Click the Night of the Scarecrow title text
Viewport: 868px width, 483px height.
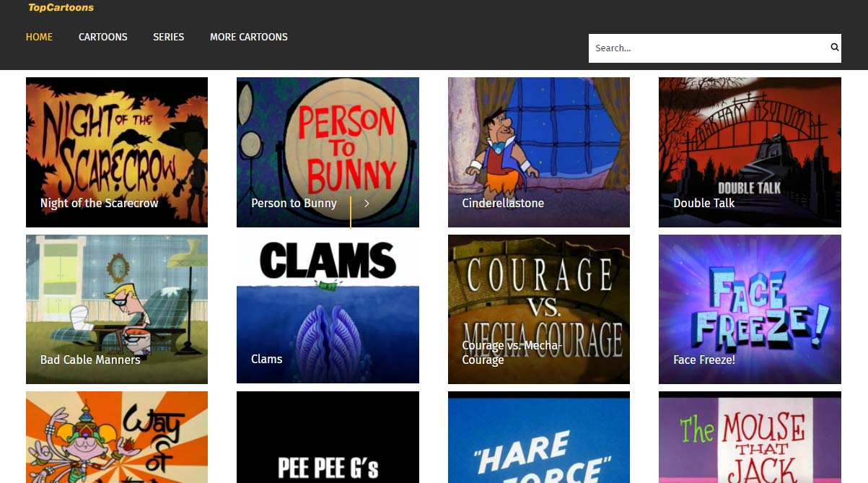point(99,204)
